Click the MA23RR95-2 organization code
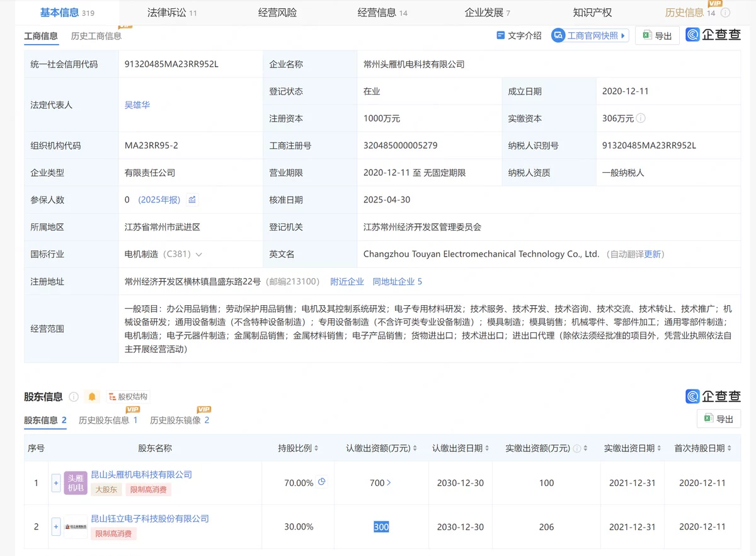756x556 pixels. (151, 146)
